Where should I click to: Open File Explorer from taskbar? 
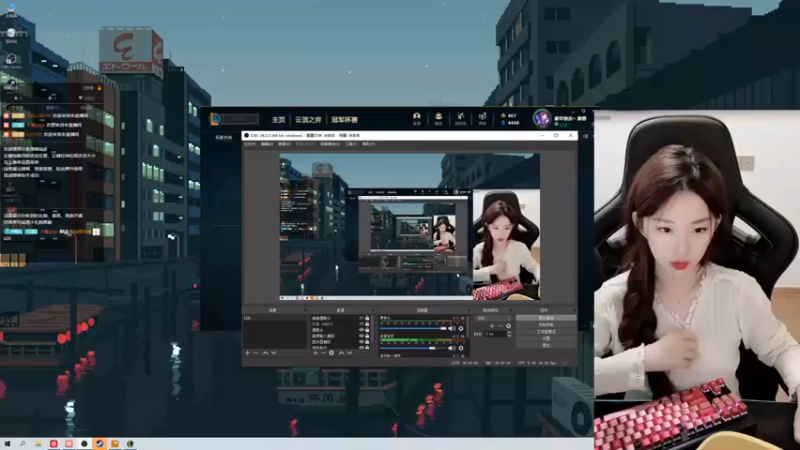point(38,444)
